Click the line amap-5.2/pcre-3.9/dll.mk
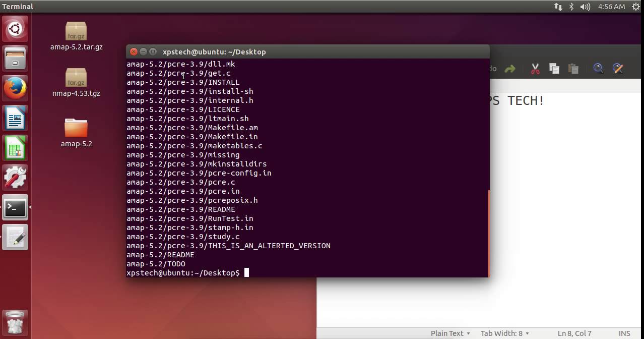This screenshot has height=339, width=644. pyautogui.click(x=181, y=64)
